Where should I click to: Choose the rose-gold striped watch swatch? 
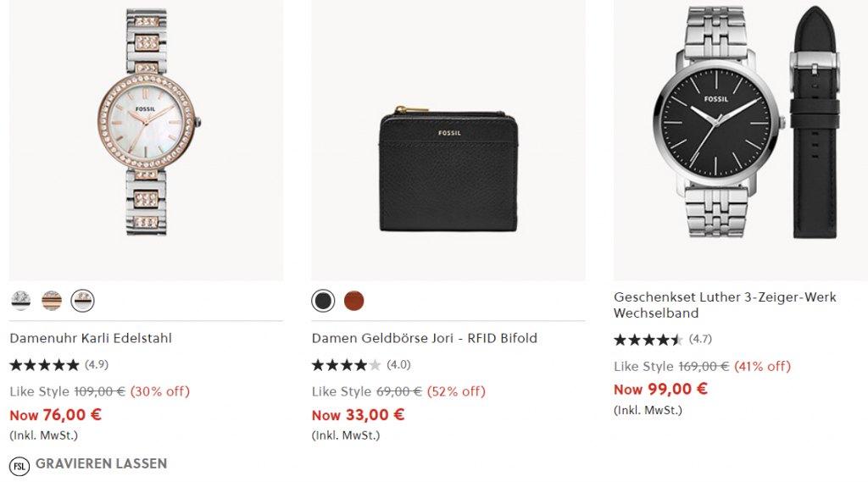52,300
